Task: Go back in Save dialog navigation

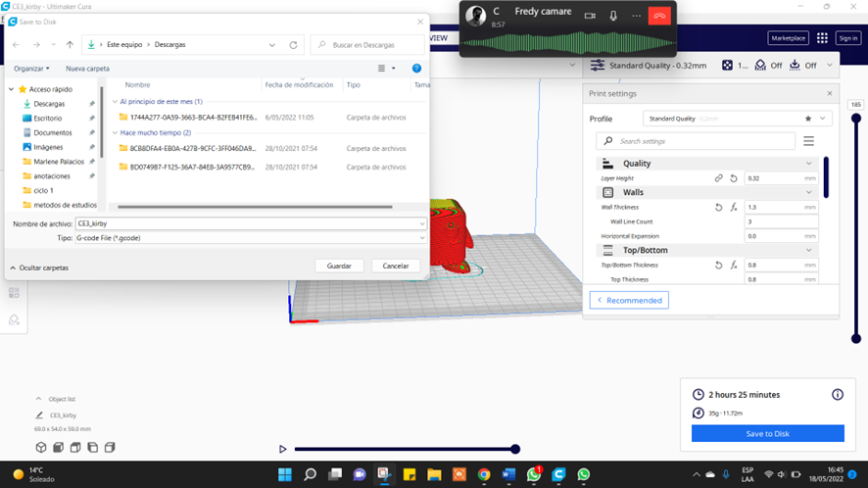Action: click(x=16, y=45)
